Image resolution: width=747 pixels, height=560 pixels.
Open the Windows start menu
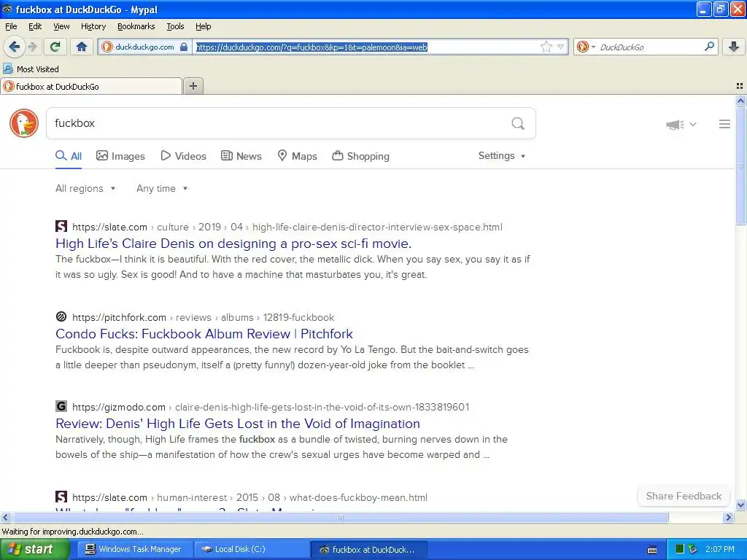(35, 549)
